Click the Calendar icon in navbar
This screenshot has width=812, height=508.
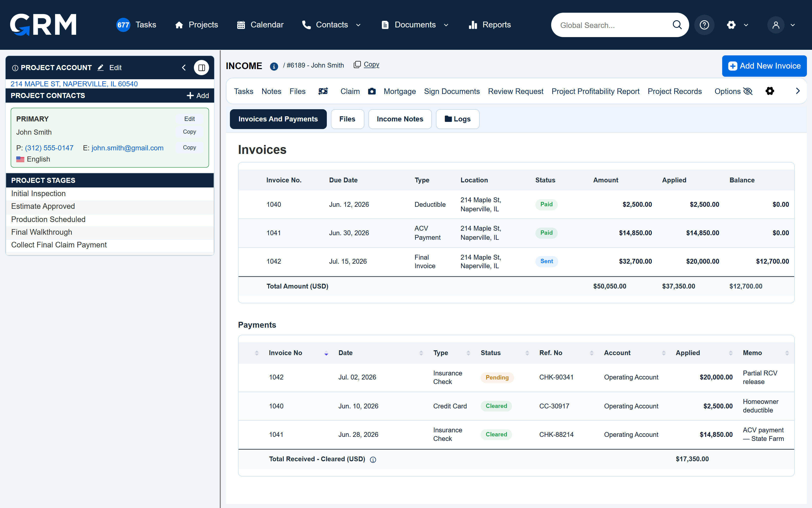(241, 25)
